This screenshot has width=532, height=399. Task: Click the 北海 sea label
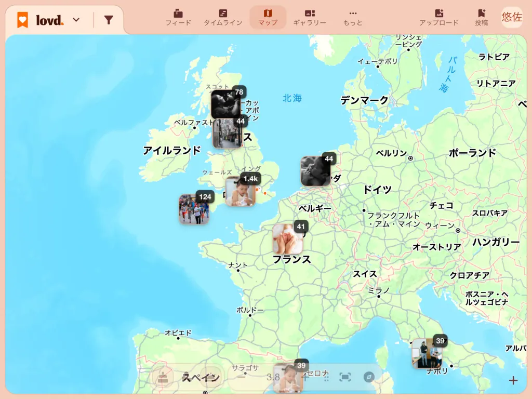[x=292, y=98]
